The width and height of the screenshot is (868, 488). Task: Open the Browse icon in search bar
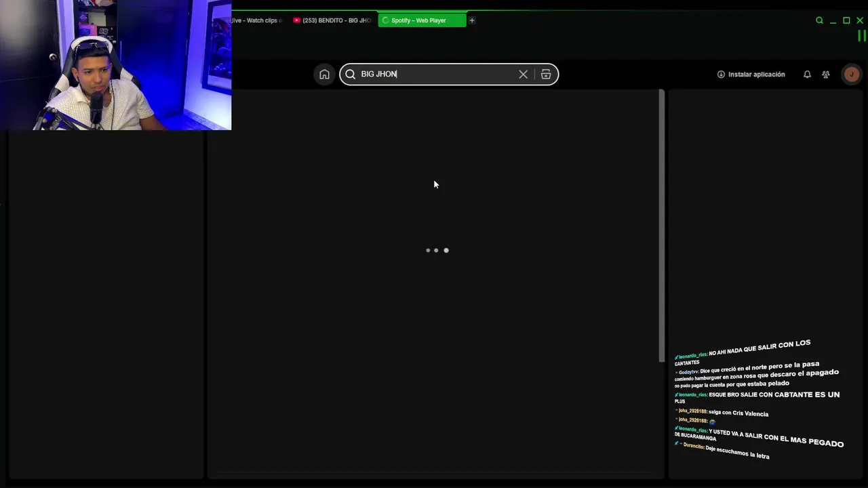click(x=546, y=75)
